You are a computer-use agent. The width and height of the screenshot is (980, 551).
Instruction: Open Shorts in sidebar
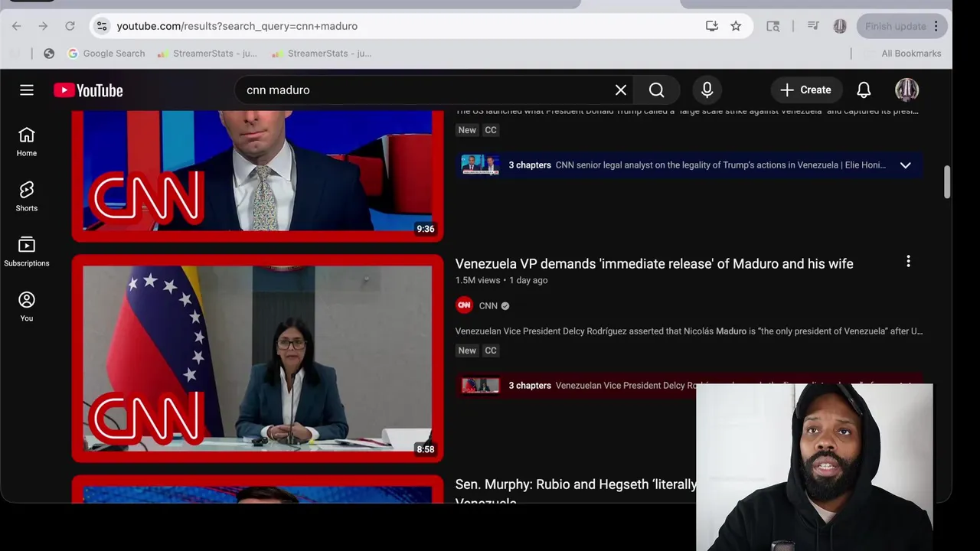pos(27,197)
